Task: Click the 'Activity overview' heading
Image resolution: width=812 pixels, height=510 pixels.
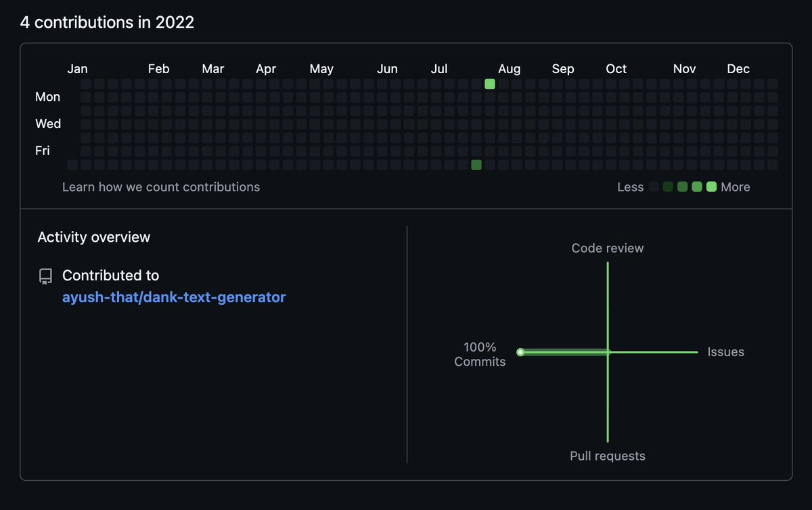Action: pos(94,237)
